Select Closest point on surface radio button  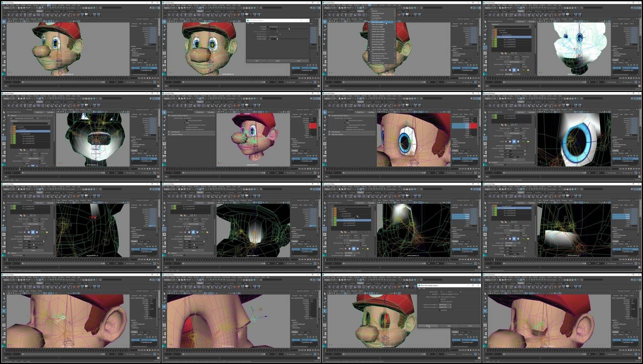pos(439,297)
